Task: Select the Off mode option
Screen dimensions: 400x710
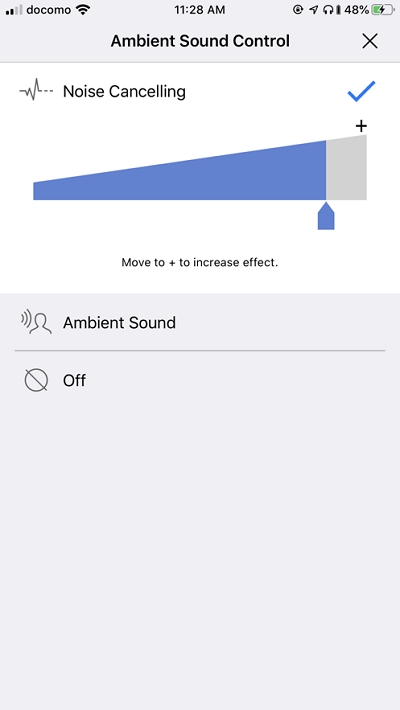Action: pos(200,380)
